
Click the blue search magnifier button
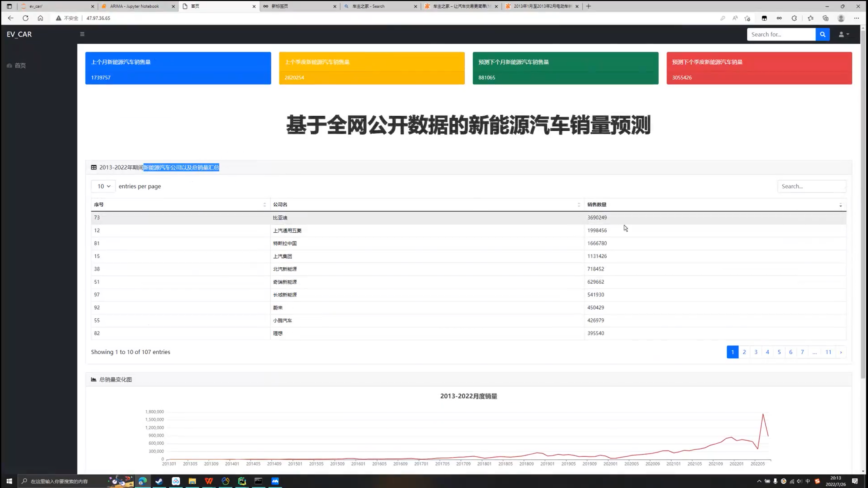(x=822, y=34)
